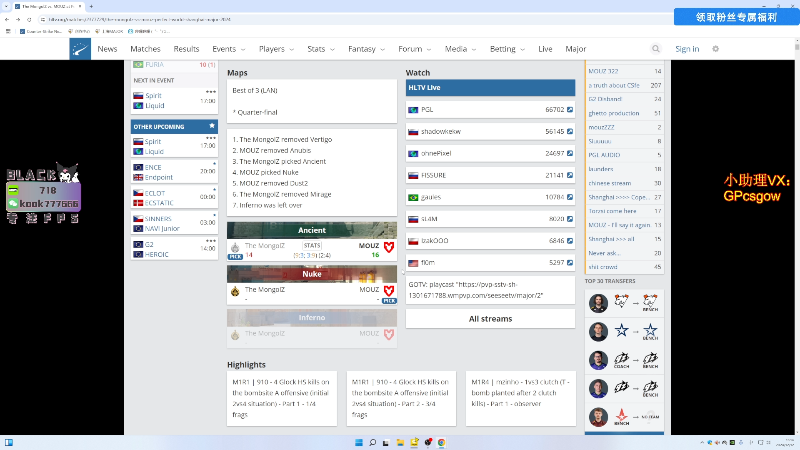This screenshot has width=800, height=450.
Task: Click first player avatar in Top 30 Transfers
Action: [598, 303]
